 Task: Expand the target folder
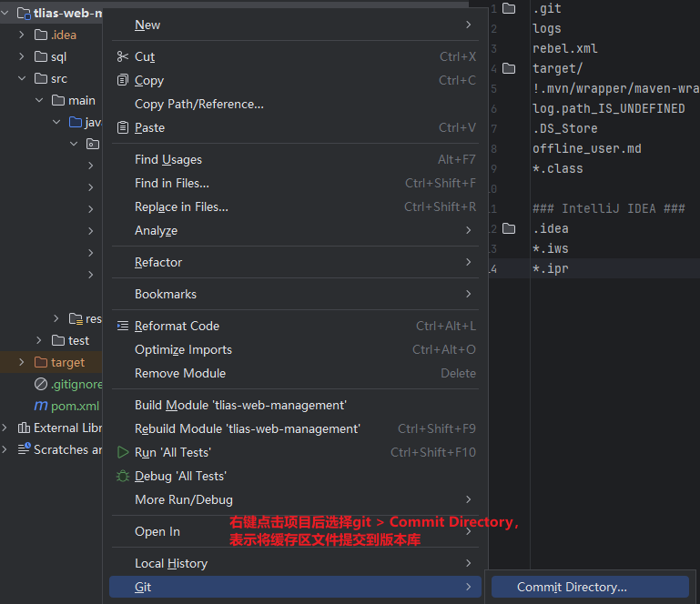(x=22, y=362)
